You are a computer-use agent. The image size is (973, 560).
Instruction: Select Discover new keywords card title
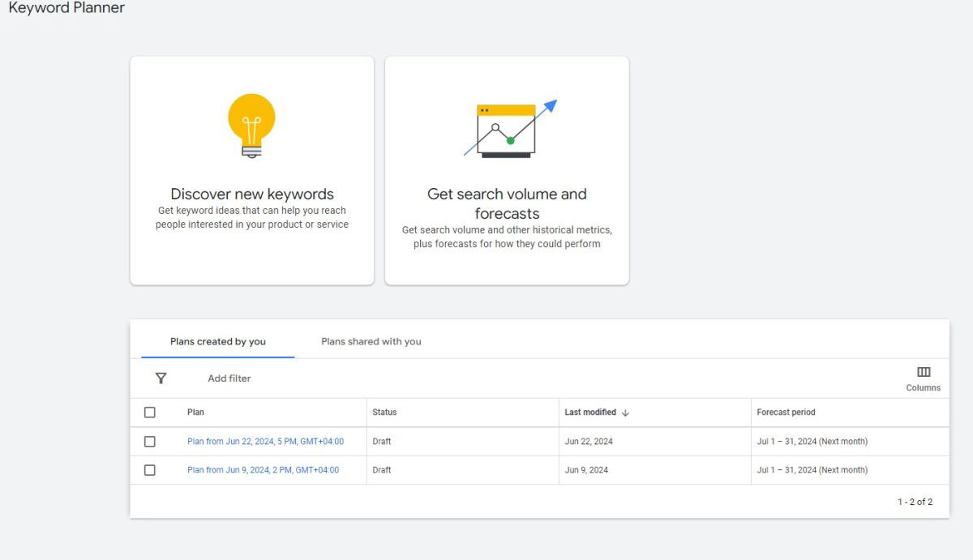[x=252, y=195]
